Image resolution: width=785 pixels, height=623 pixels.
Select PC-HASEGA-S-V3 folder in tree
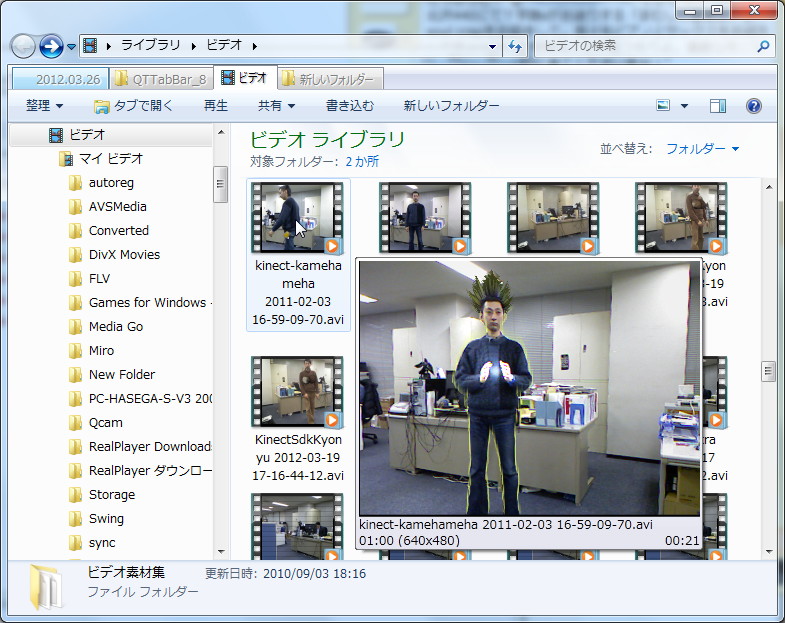[x=150, y=399]
